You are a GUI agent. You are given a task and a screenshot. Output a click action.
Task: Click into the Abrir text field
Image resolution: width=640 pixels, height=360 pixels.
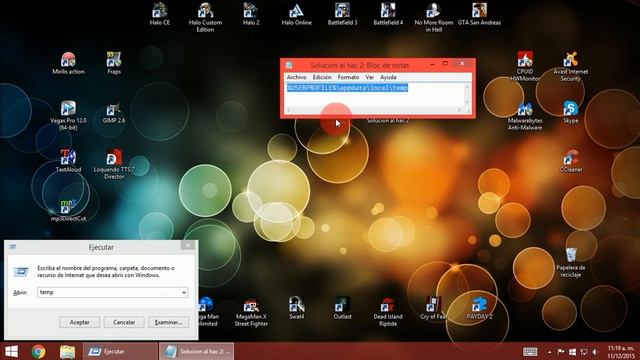click(109, 292)
